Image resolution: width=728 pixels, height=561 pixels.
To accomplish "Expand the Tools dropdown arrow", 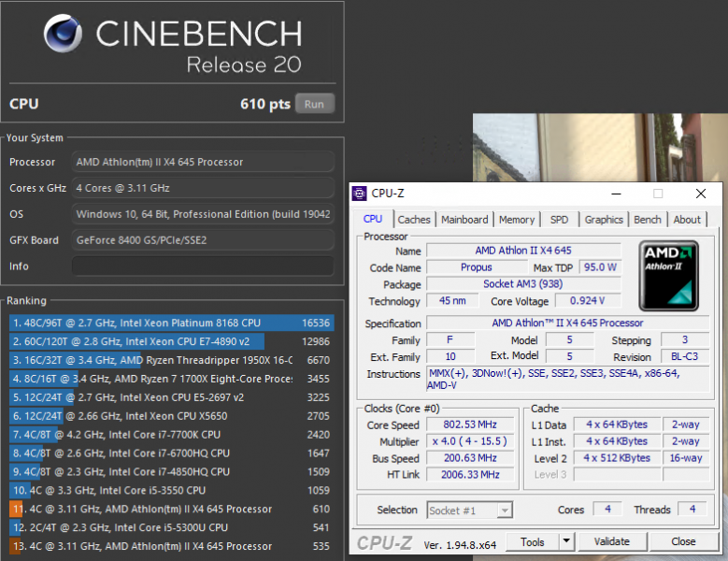I will click(565, 541).
